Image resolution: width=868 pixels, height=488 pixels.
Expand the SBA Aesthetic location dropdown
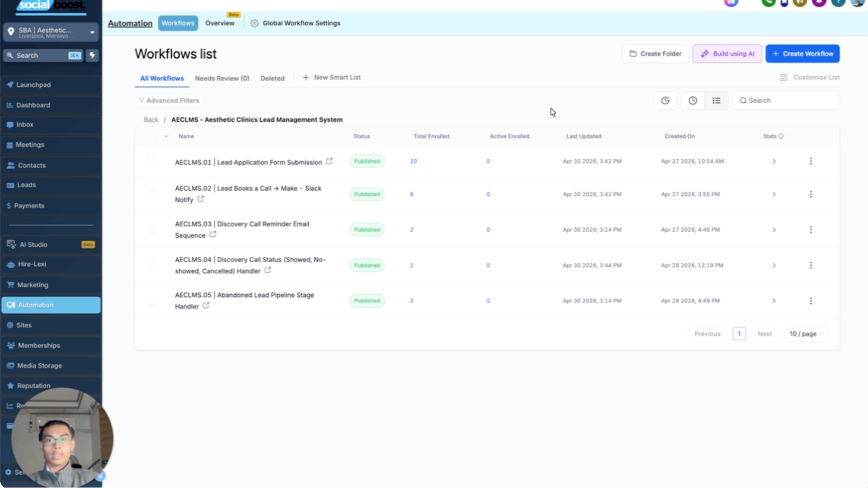coord(51,33)
